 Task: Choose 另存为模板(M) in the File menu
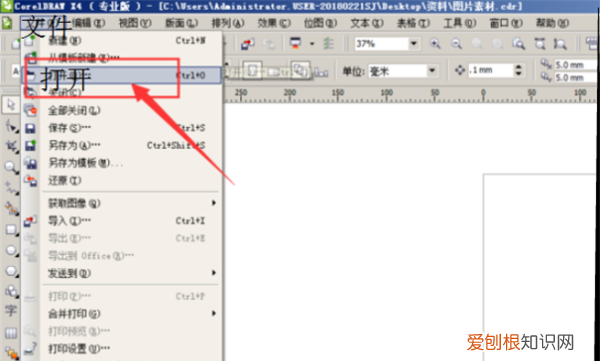pyautogui.click(x=122, y=163)
